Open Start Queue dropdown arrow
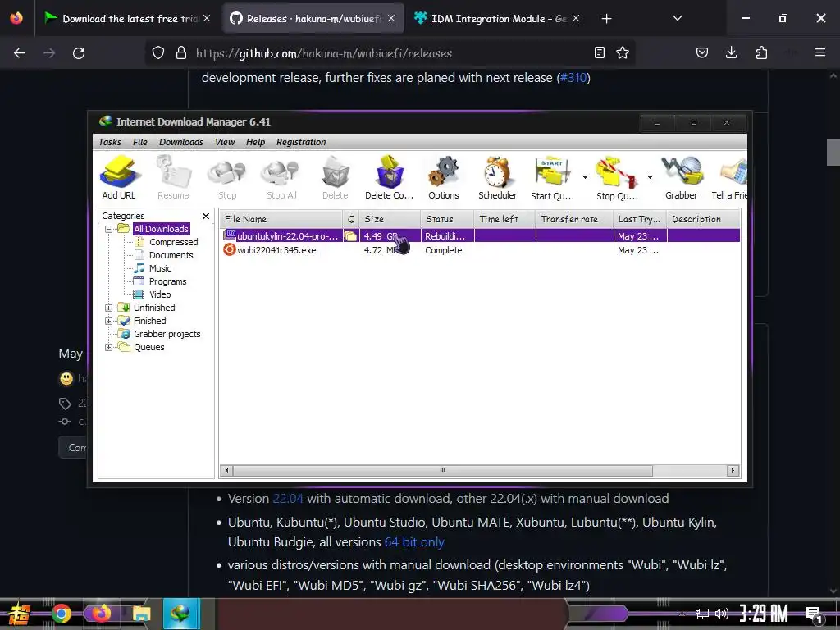 point(585,177)
